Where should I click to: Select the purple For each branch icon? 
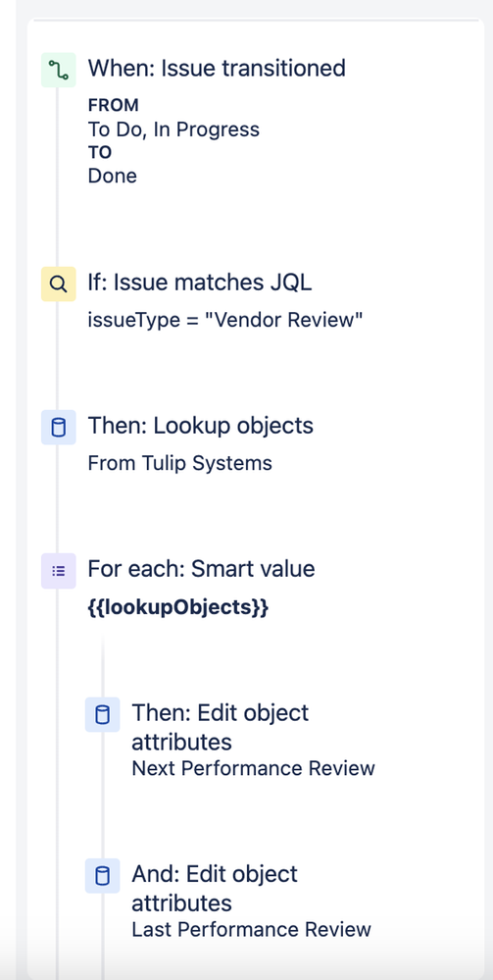coord(58,571)
